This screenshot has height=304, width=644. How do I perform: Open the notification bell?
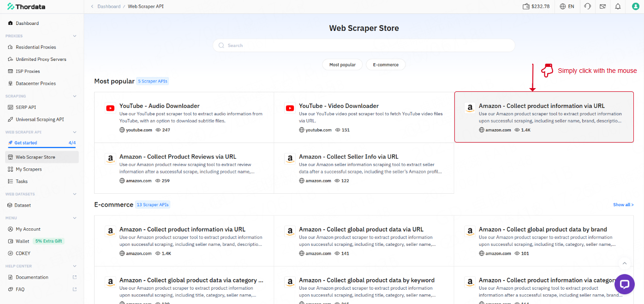(x=618, y=6)
